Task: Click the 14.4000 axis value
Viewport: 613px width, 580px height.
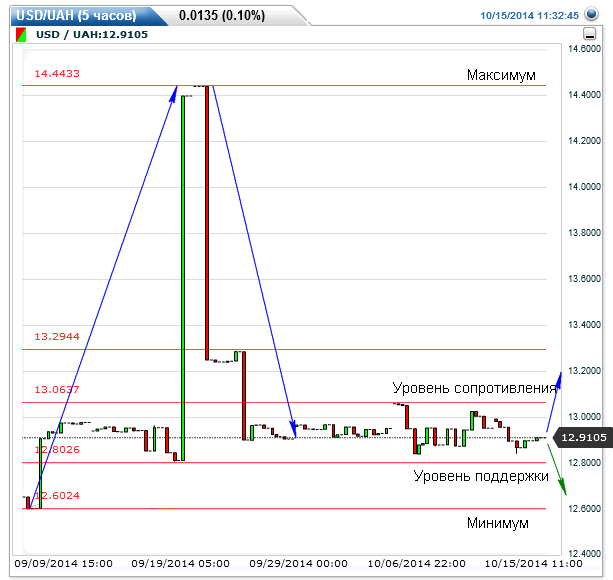Action: coord(584,95)
